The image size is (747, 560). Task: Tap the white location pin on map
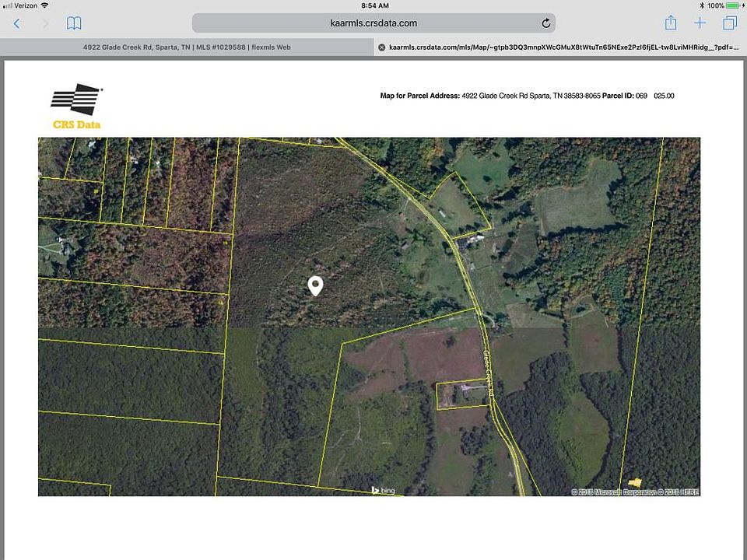(x=315, y=285)
